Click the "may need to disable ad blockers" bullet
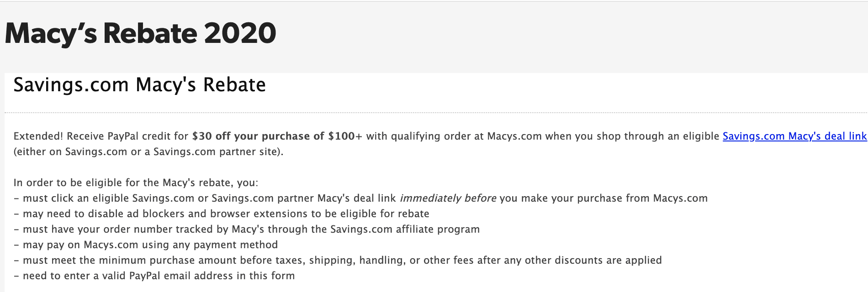 point(222,214)
